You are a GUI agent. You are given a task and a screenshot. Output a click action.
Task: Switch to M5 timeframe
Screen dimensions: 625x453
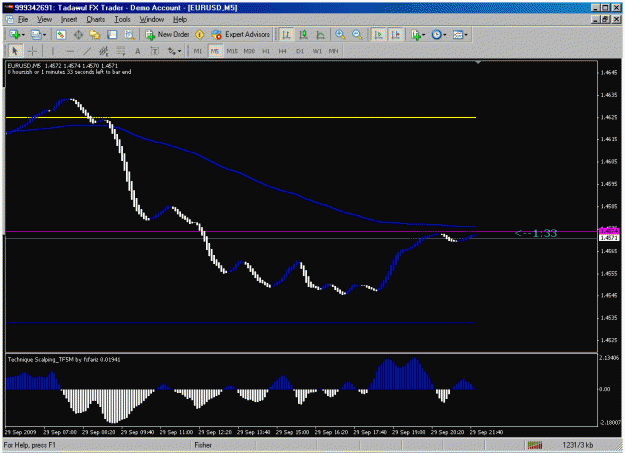pyautogui.click(x=215, y=51)
